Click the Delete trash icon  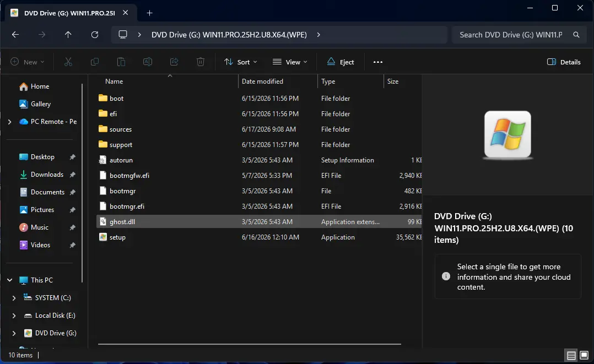[201, 62]
